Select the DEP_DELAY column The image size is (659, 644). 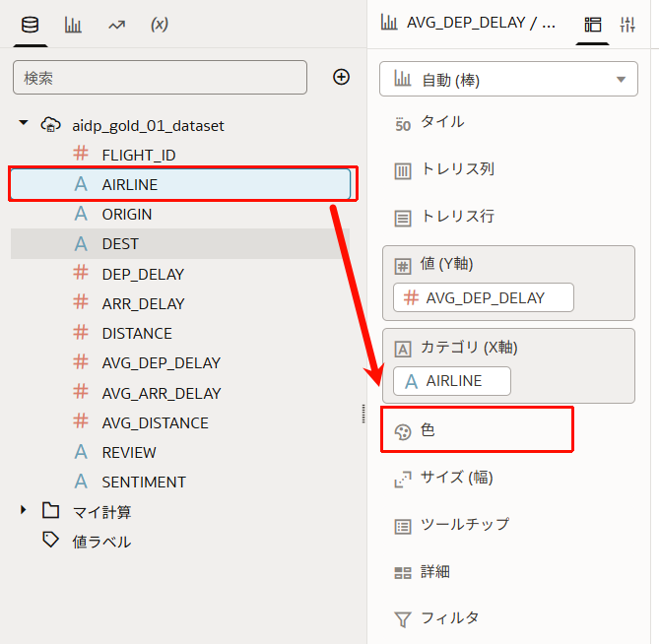point(143,275)
